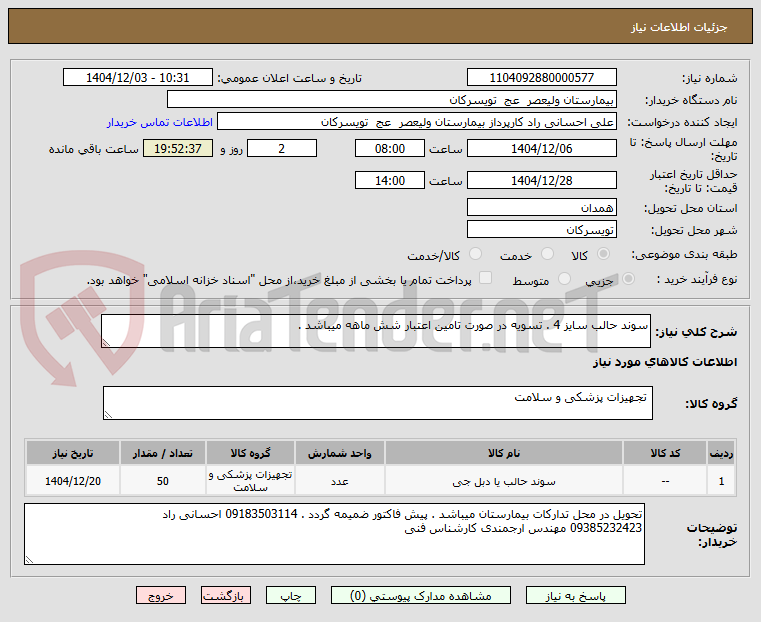Click the واحد شمارش column header

(x=340, y=453)
